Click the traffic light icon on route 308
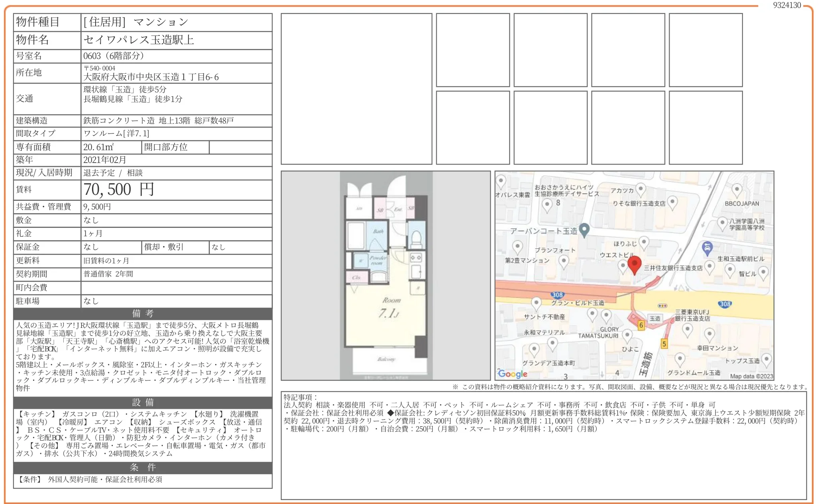This screenshot has width=819, height=504. point(662,306)
